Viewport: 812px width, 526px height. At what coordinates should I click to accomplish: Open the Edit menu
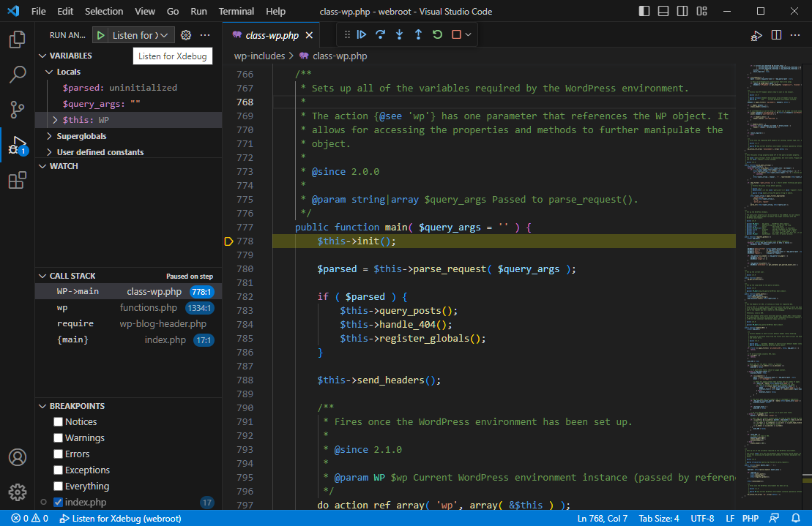65,12
